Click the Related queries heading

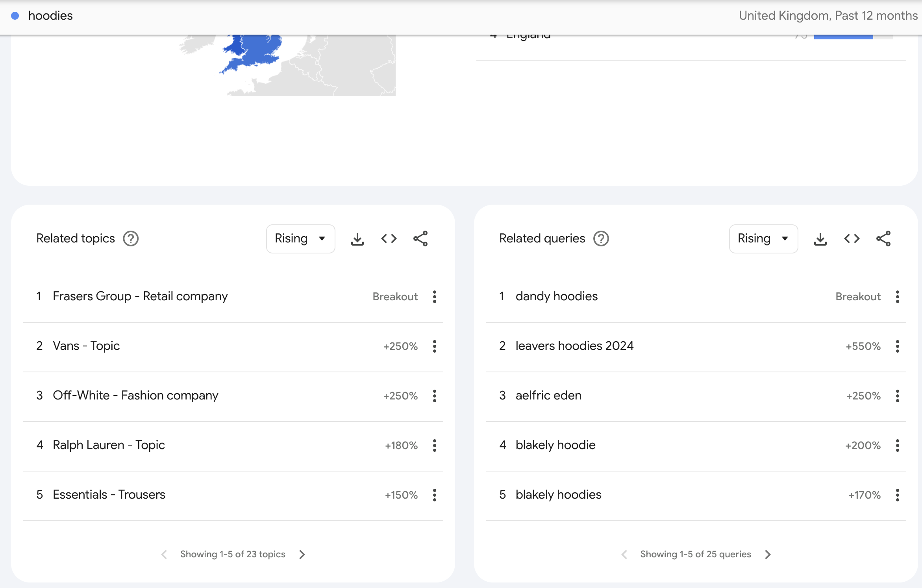(x=542, y=239)
